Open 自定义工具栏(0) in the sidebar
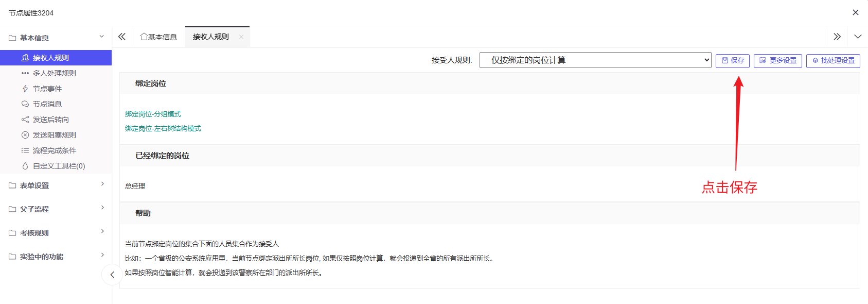Screen dimensions: 868x304 click(56, 166)
